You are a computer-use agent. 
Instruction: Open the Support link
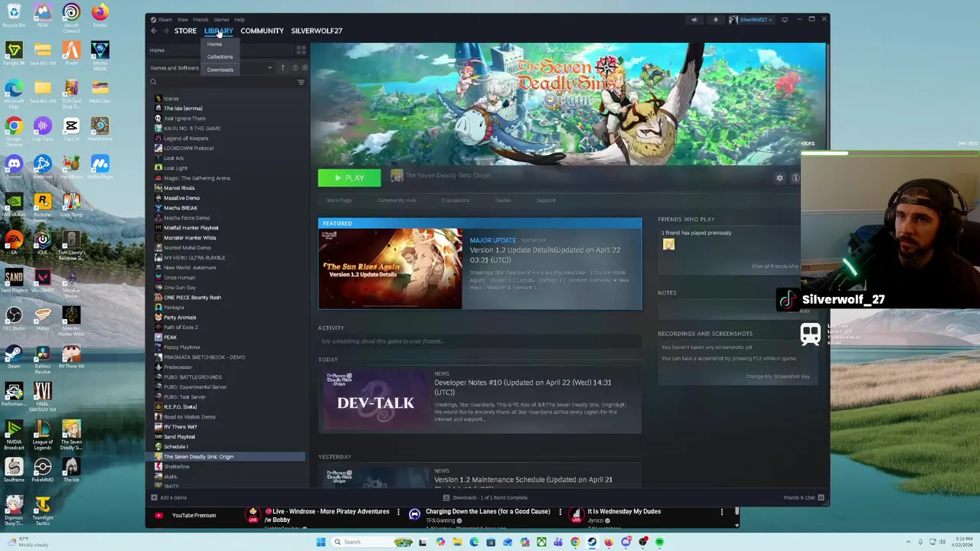point(546,201)
